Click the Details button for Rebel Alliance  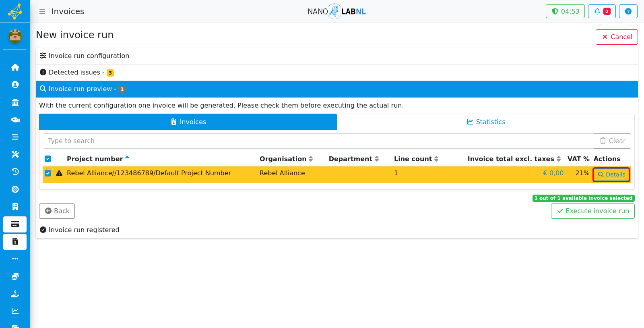[x=611, y=174]
